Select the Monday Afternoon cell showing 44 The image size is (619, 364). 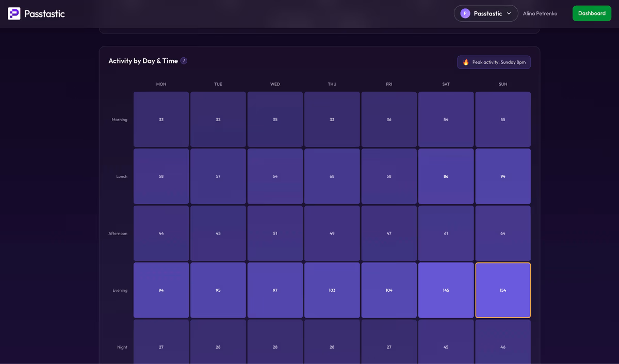161,234
